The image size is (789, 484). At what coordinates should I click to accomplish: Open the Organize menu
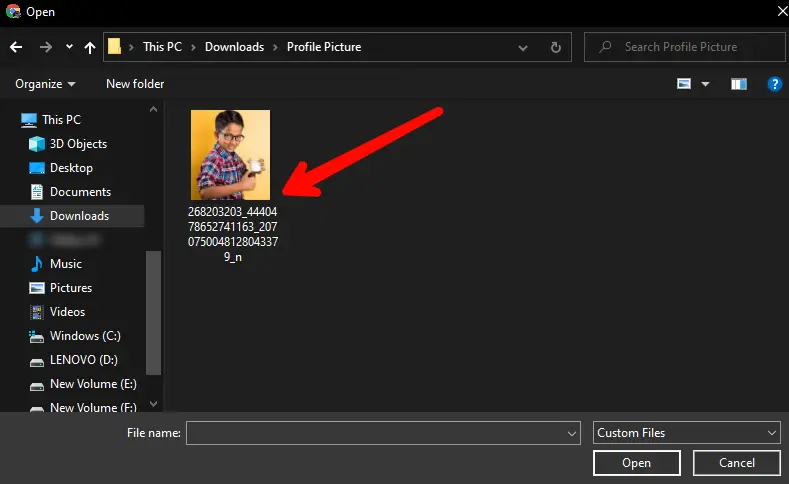[x=45, y=84]
